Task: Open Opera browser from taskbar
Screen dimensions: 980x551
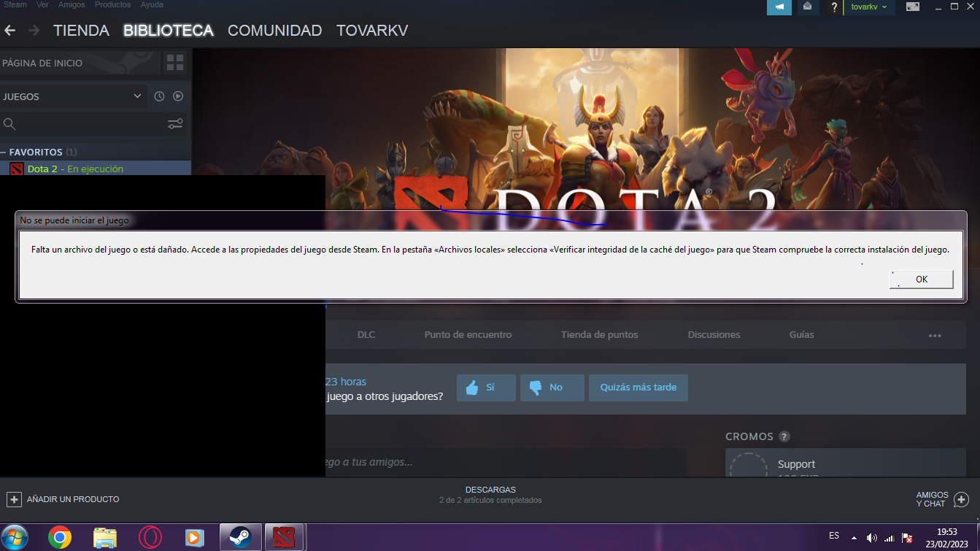Action: tap(150, 538)
